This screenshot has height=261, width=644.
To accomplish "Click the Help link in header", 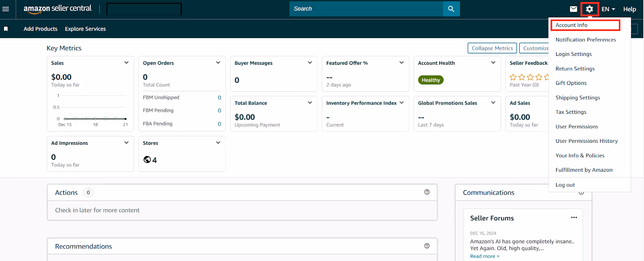I will tap(630, 9).
